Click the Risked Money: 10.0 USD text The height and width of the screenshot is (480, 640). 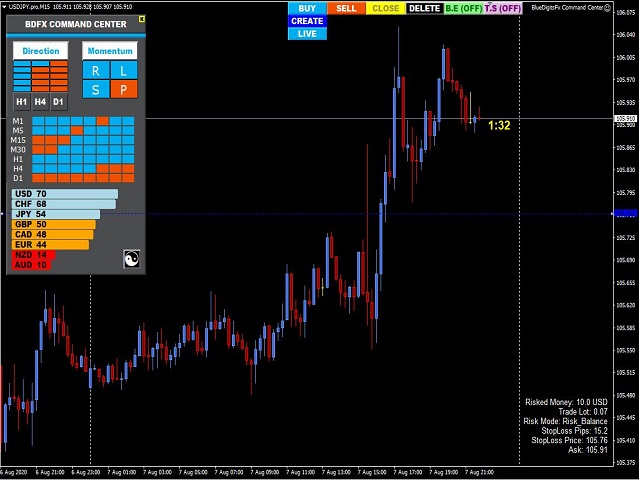(x=566, y=402)
